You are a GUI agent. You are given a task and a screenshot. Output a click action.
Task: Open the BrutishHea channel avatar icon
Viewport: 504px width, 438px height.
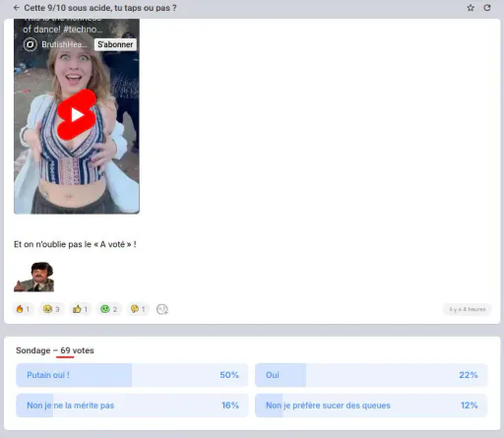(x=31, y=44)
